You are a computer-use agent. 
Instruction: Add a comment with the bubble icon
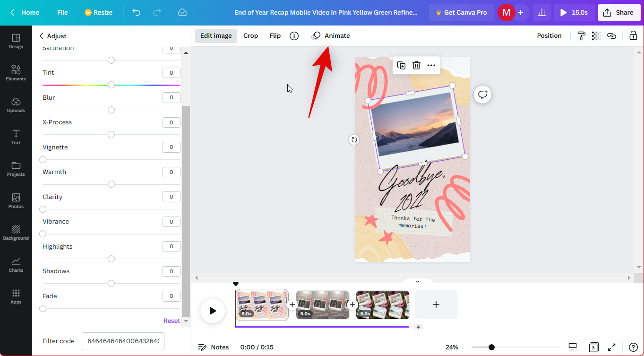482,95
